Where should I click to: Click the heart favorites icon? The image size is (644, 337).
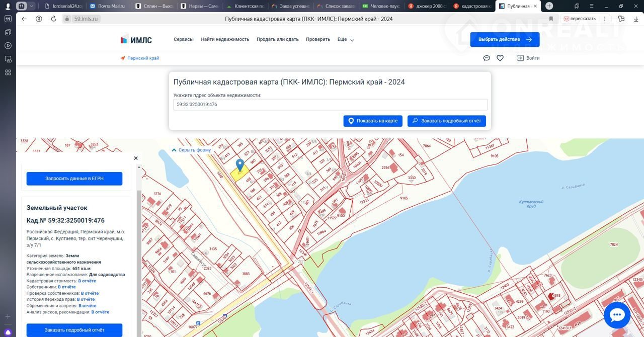(500, 58)
